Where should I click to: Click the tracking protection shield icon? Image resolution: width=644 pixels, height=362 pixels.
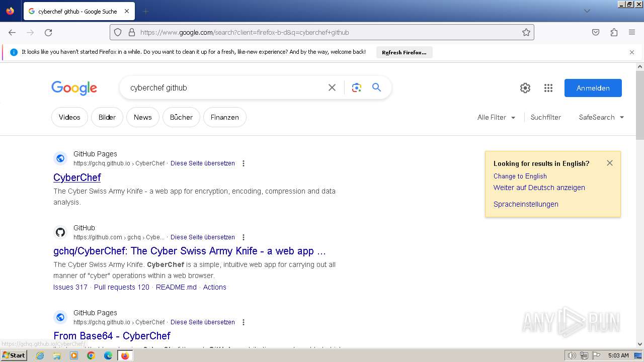pos(118,32)
